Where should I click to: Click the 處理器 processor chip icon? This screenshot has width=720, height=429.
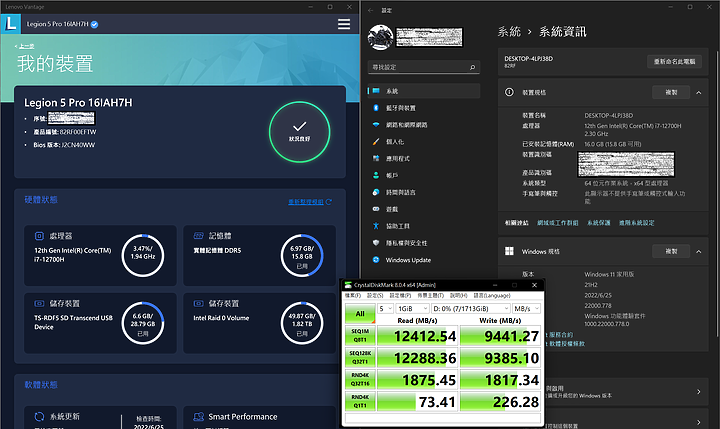point(39,236)
